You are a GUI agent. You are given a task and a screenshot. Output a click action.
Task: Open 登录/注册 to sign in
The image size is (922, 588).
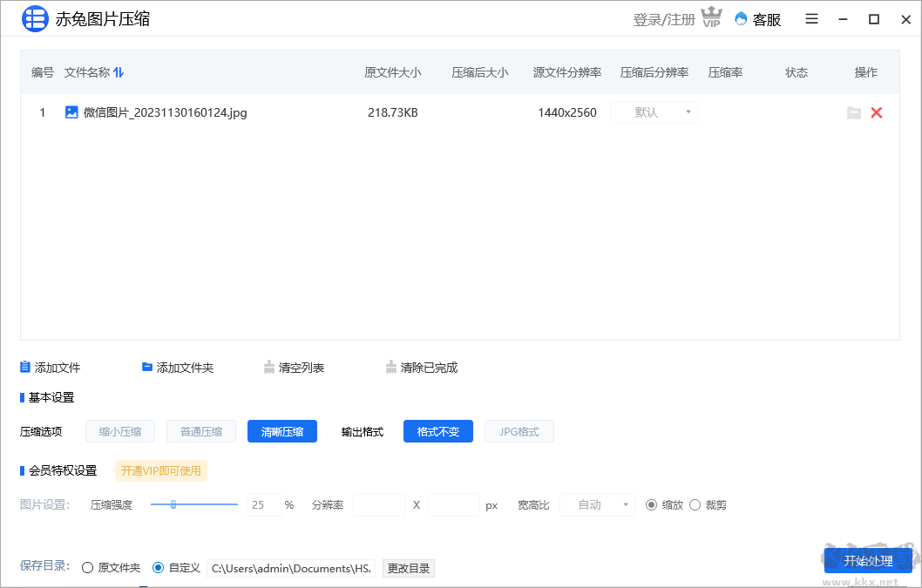[665, 18]
